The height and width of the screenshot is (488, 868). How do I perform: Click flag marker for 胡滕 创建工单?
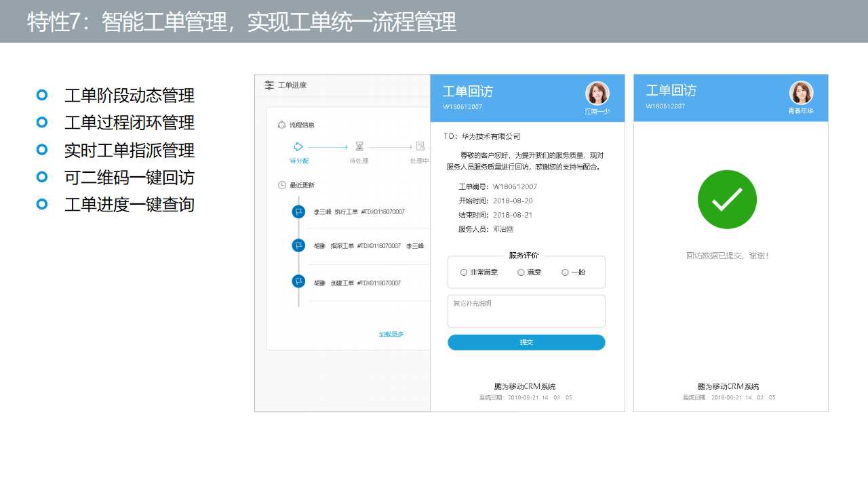(298, 281)
